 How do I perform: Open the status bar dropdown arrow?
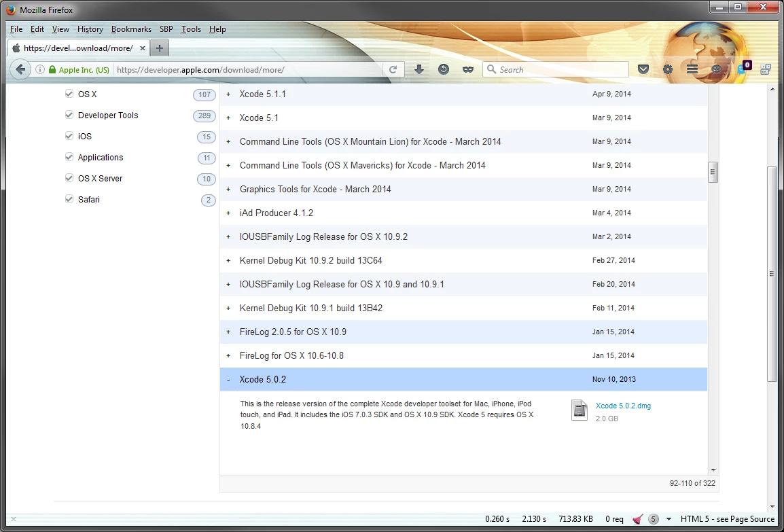pos(669,519)
